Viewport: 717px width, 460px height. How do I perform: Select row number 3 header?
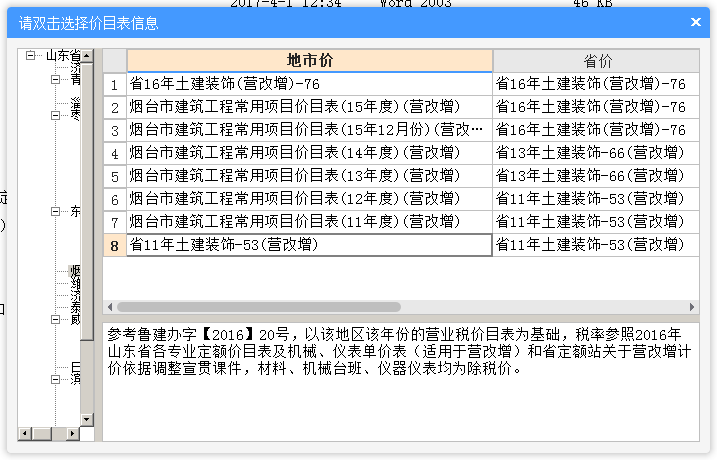click(115, 130)
